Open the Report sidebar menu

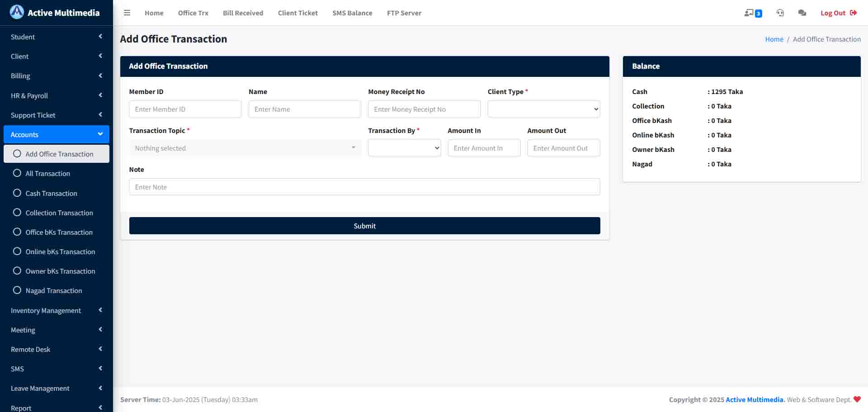tap(57, 407)
